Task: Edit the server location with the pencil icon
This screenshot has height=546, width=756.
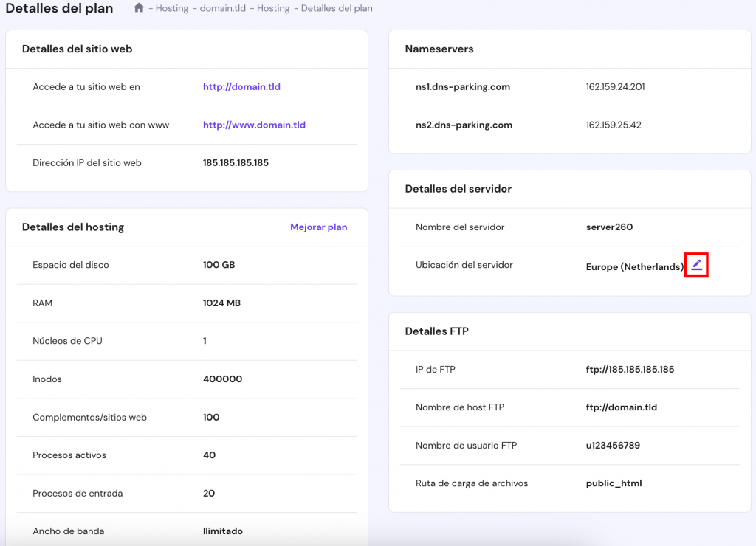Action: (x=696, y=265)
